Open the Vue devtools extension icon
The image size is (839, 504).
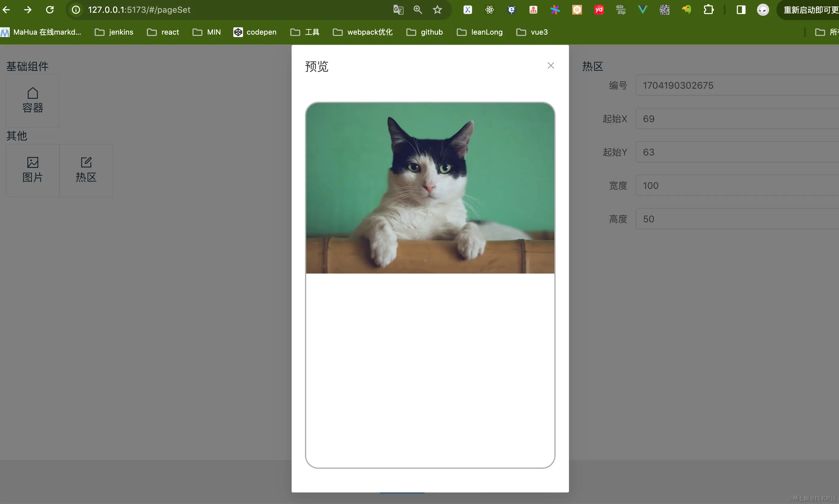(642, 10)
